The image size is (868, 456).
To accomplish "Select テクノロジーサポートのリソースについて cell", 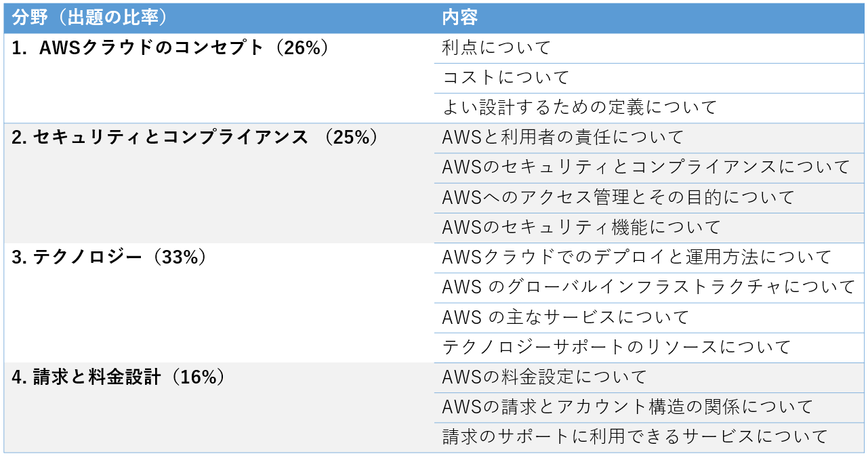I will 649,348.
